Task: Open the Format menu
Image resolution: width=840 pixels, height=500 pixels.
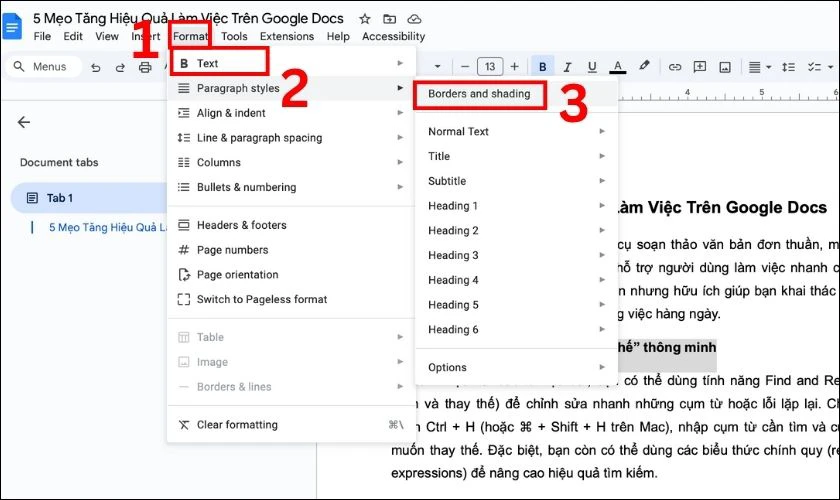Action: click(190, 36)
